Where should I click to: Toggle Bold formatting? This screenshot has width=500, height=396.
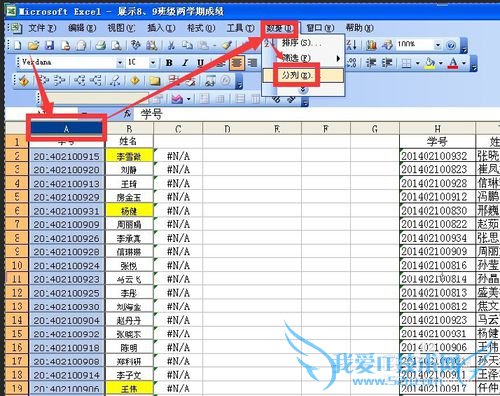pyautogui.click(x=169, y=63)
